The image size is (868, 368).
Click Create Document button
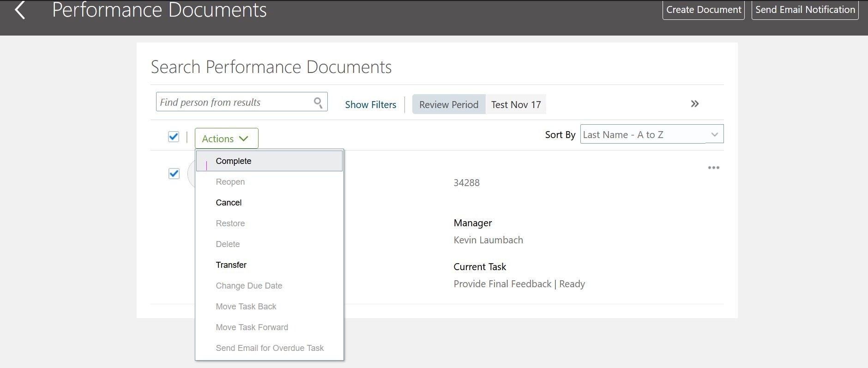click(x=703, y=10)
